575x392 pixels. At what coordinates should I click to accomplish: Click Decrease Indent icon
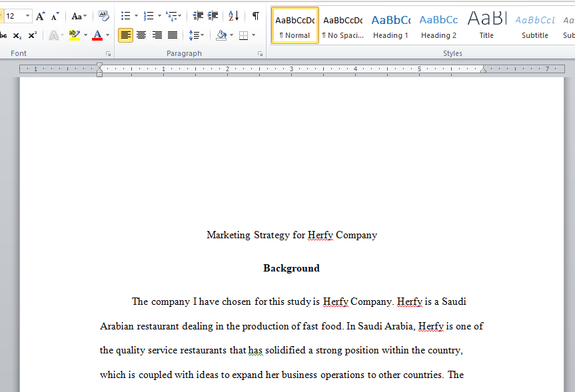click(198, 16)
